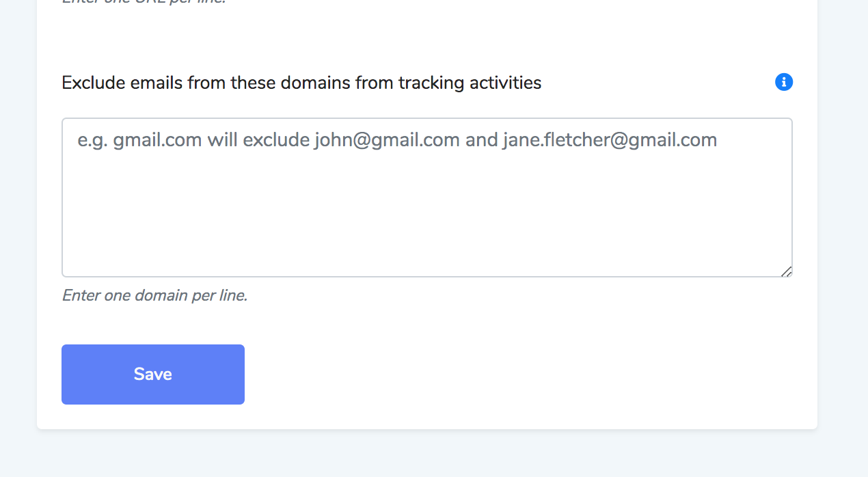Image resolution: width=868 pixels, height=477 pixels.
Task: Submit the form with the blue Save button
Action: pos(153,374)
